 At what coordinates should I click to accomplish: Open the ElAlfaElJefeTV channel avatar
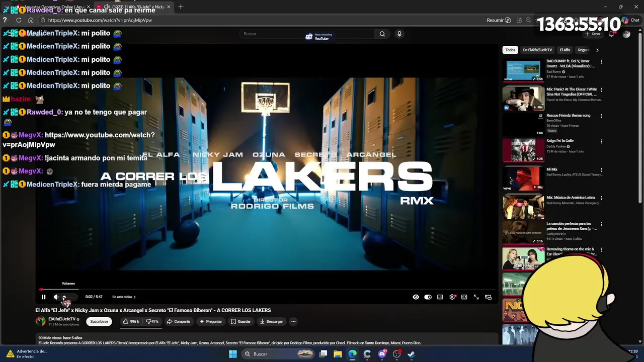pos(40,321)
